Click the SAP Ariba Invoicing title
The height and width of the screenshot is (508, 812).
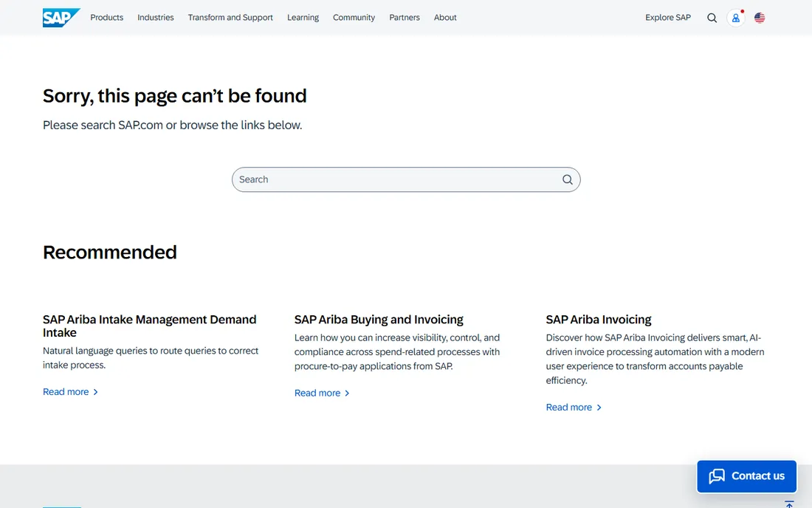click(x=599, y=320)
